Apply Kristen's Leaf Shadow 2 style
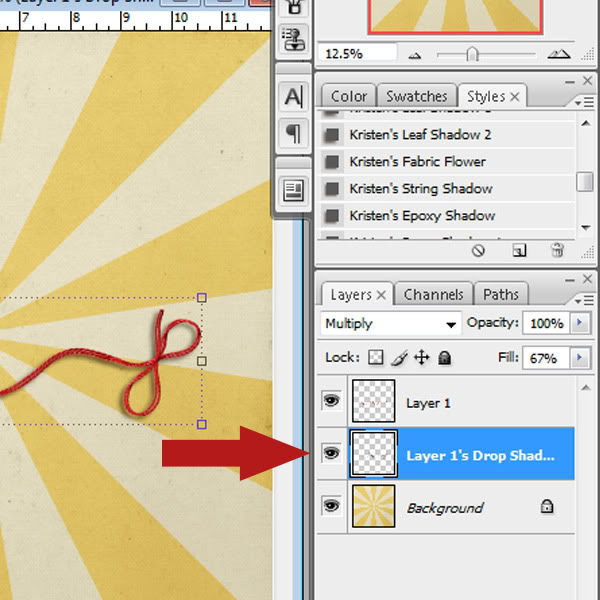Screen dimensions: 600x600 (446, 134)
